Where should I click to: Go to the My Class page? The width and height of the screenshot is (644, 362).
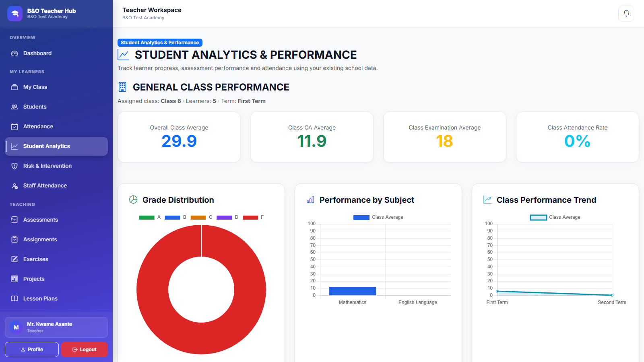tap(56, 87)
